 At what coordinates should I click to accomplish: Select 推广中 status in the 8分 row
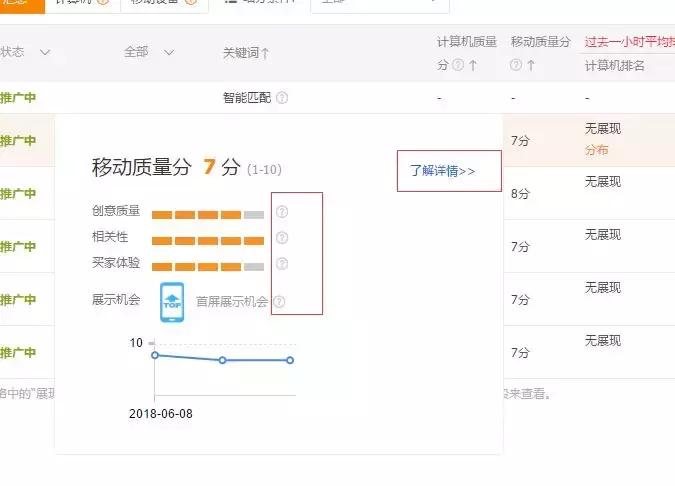pyautogui.click(x=18, y=194)
